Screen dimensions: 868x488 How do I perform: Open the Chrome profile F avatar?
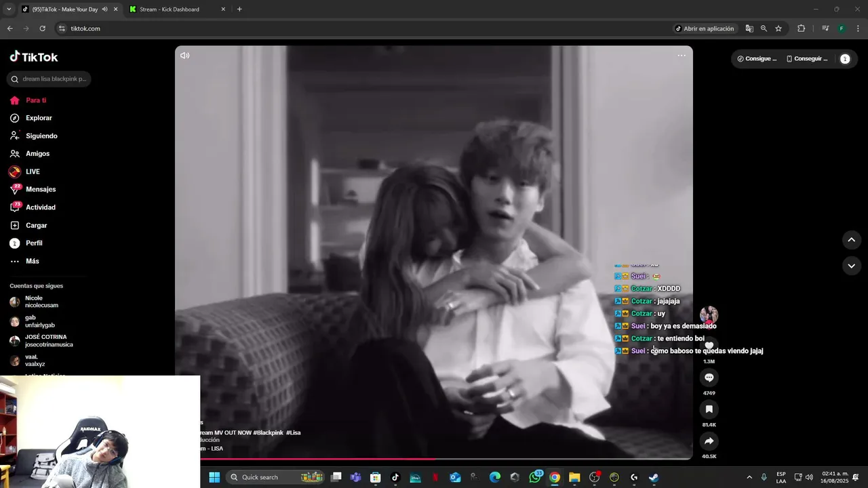(x=842, y=28)
